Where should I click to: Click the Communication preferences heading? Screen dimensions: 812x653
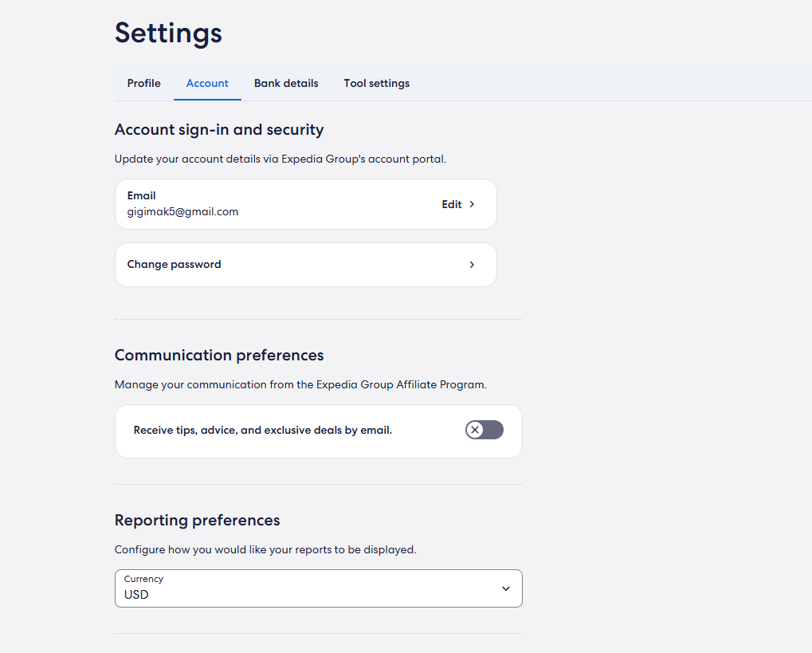tap(219, 356)
